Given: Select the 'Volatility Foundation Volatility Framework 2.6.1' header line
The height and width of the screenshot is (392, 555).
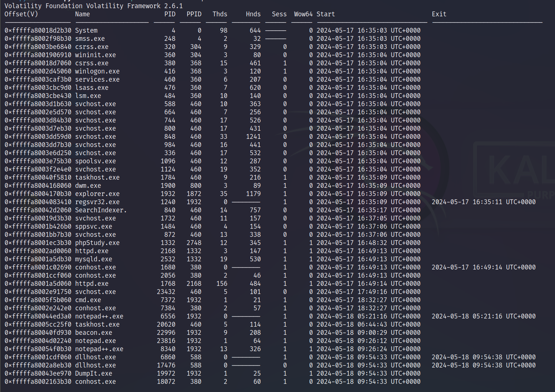Looking at the screenshot, I should point(94,6).
